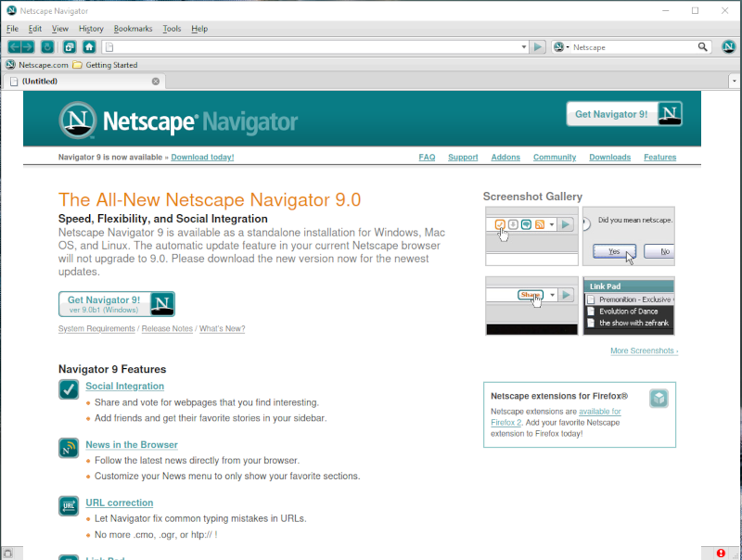Open a new tab with toolbar icon
The width and height of the screenshot is (742, 560).
70,47
